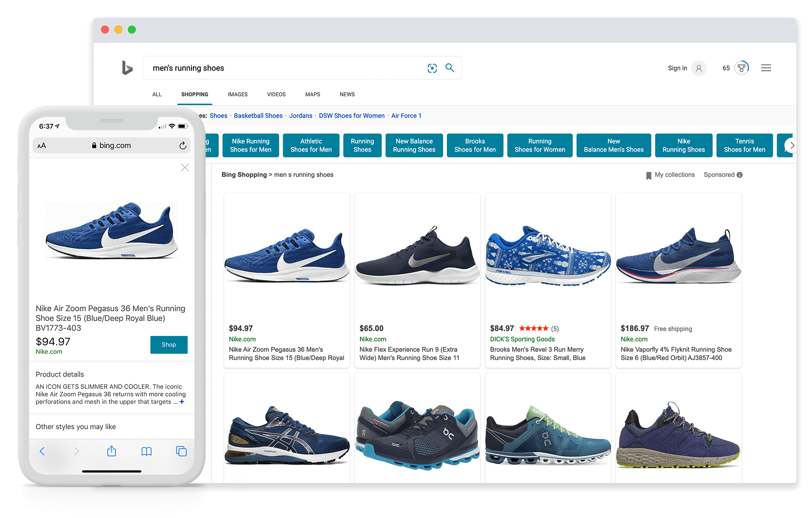Tap the Safari bookmarks icon
The height and width of the screenshot is (518, 812).
[x=146, y=451]
